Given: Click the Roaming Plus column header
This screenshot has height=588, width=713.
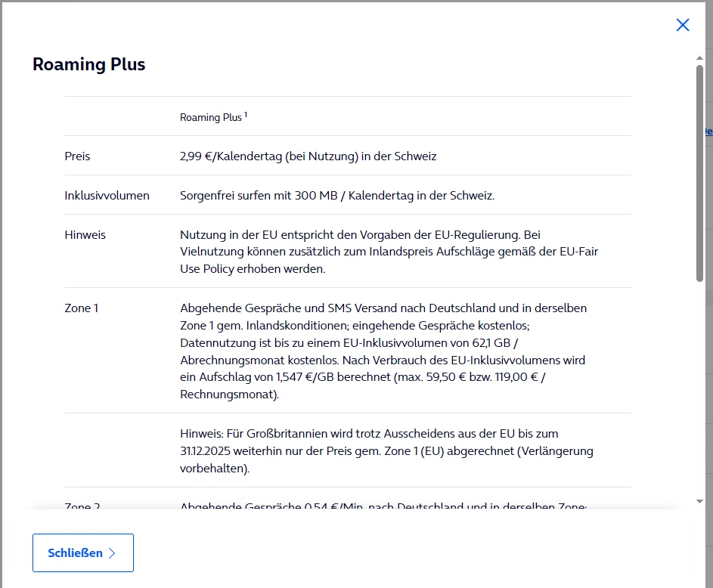Looking at the screenshot, I should pos(211,117).
